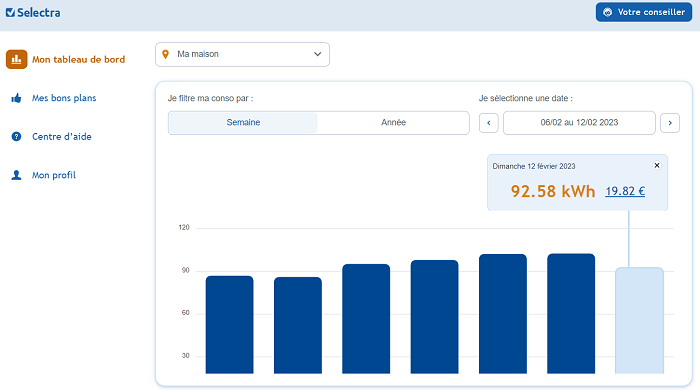Click the Dimanche 12 février 2023 label
Viewport: 700px width, 390px height.
click(x=534, y=166)
